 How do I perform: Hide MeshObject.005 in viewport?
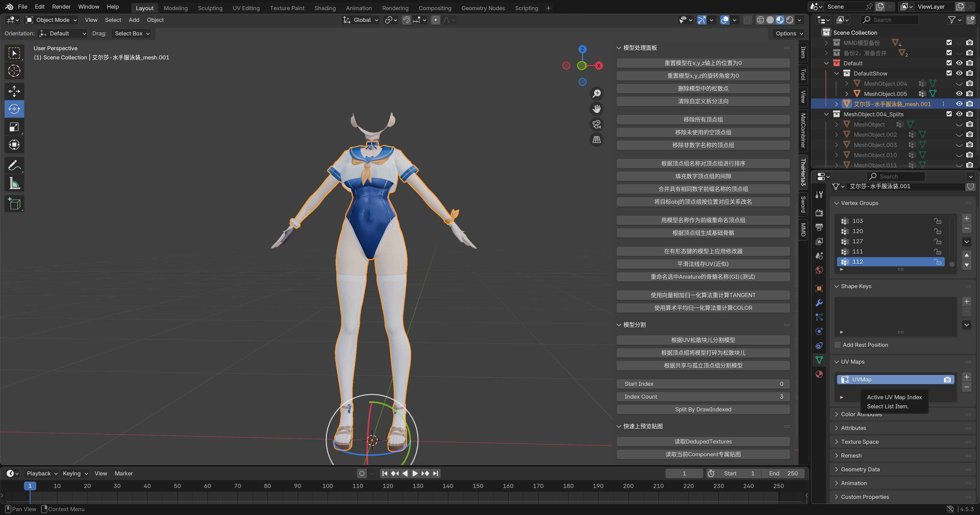[959, 94]
